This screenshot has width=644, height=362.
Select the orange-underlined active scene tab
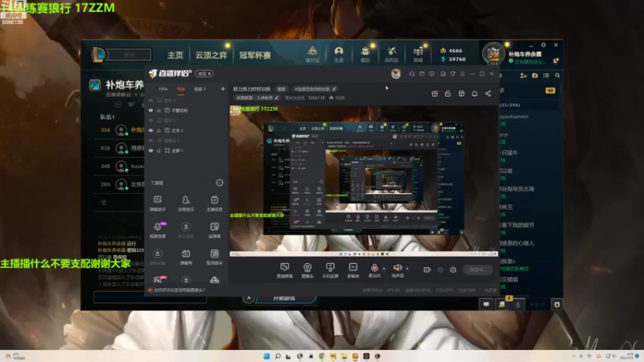pos(180,89)
